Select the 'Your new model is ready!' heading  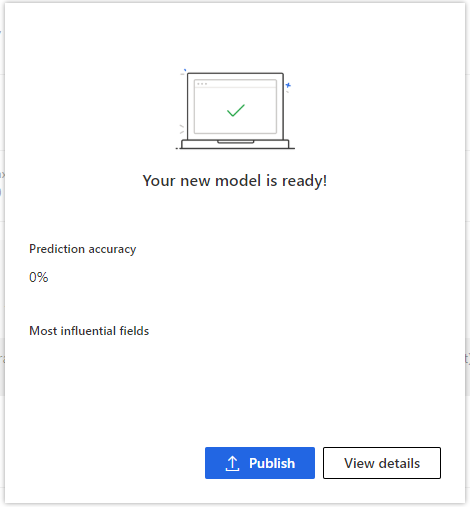click(235, 181)
